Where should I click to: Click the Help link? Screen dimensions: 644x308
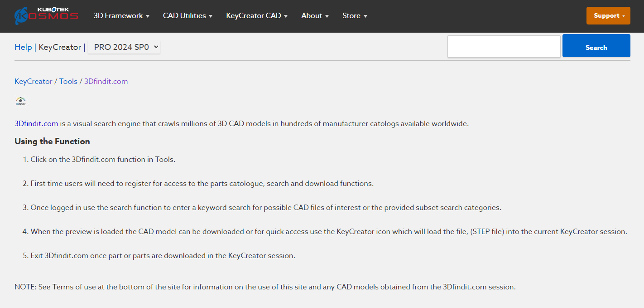click(23, 47)
